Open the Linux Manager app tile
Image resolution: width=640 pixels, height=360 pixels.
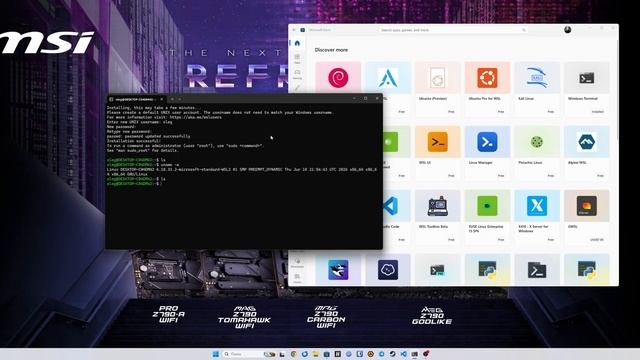[x=487, y=152]
